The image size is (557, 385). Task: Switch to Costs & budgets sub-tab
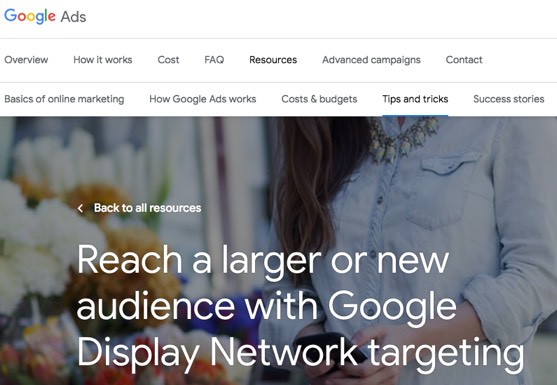[319, 99]
